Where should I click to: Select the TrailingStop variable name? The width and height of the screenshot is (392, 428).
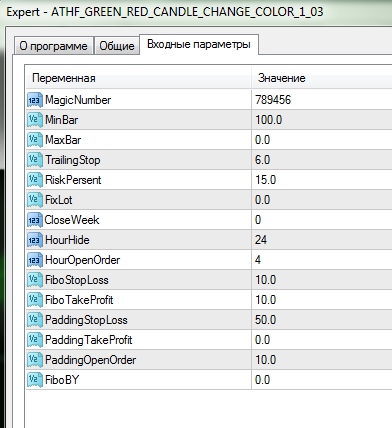click(x=73, y=160)
